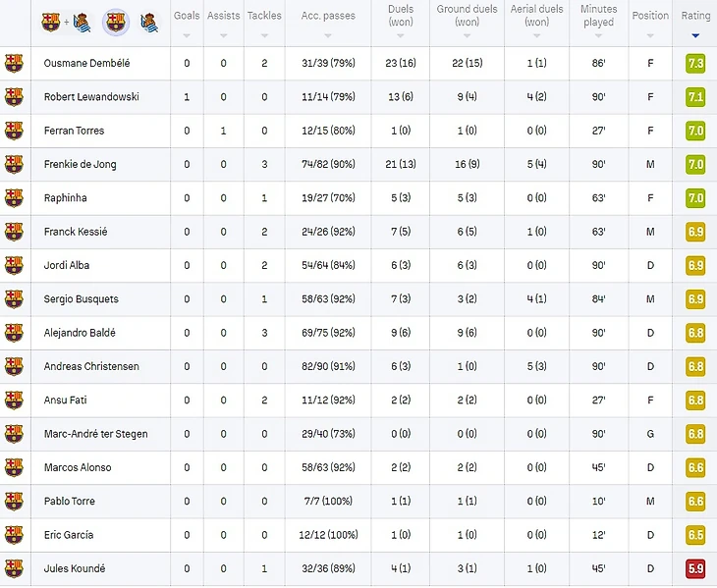Click Barcelona crest beside Alejandro Baldé
717x588 pixels.
(x=14, y=333)
